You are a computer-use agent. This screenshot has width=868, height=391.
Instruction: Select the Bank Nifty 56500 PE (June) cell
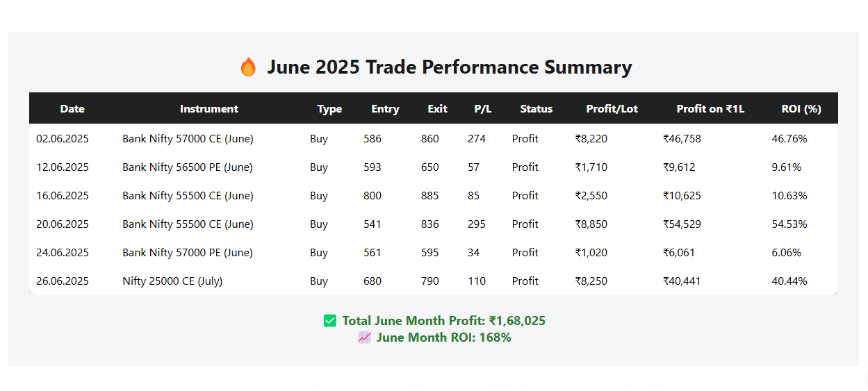[188, 167]
